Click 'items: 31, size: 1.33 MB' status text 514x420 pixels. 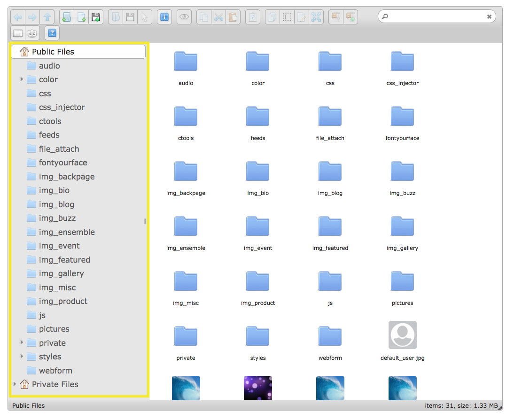pos(461,405)
